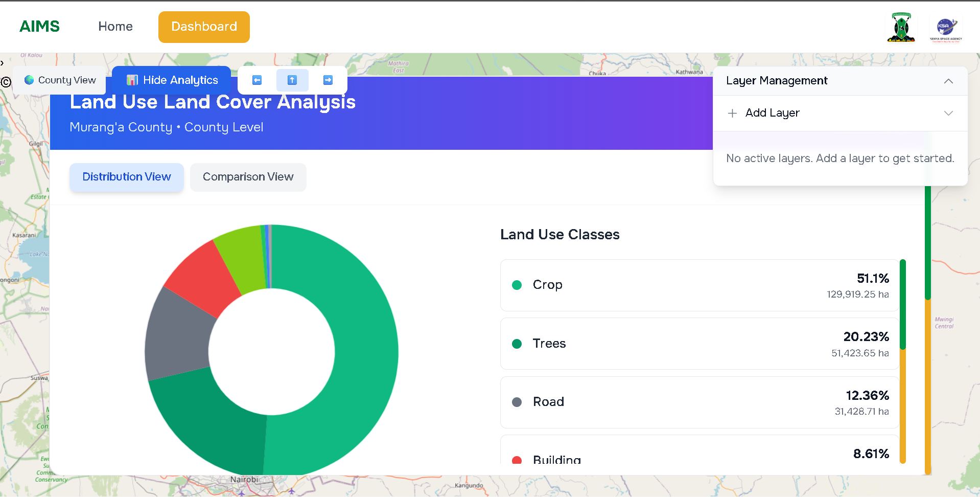The image size is (980, 497).
Task: Click the Layer Management title
Action: [x=777, y=81]
